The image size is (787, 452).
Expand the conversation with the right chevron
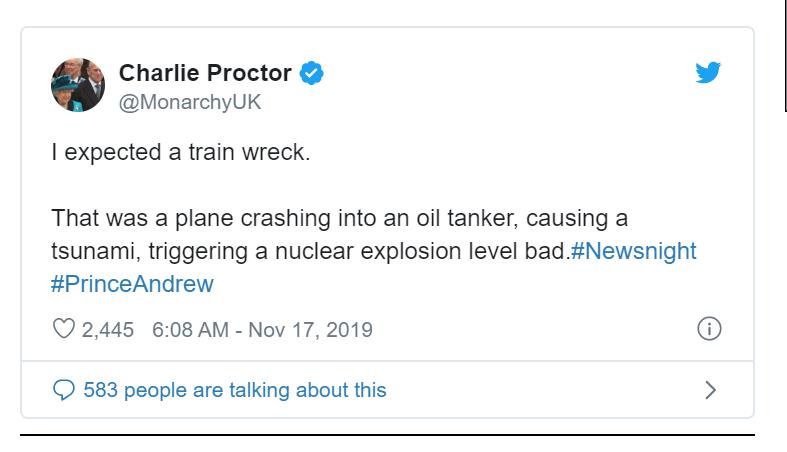pyautogui.click(x=710, y=389)
